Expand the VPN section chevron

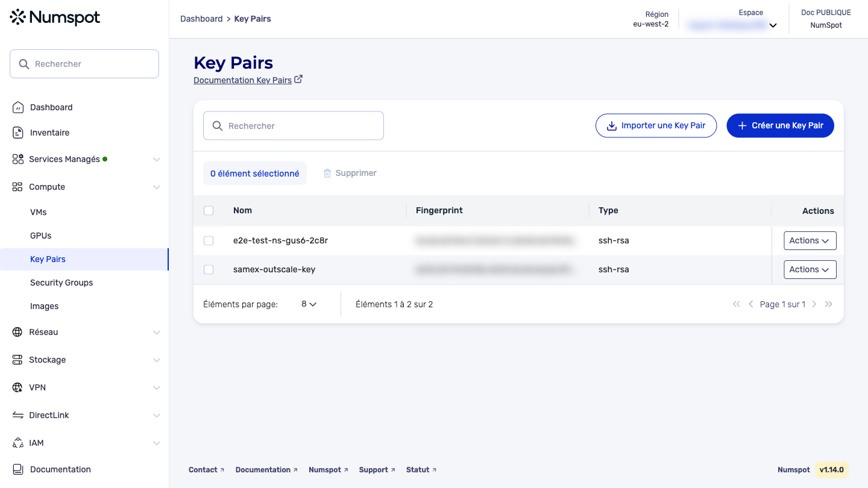[x=157, y=388]
